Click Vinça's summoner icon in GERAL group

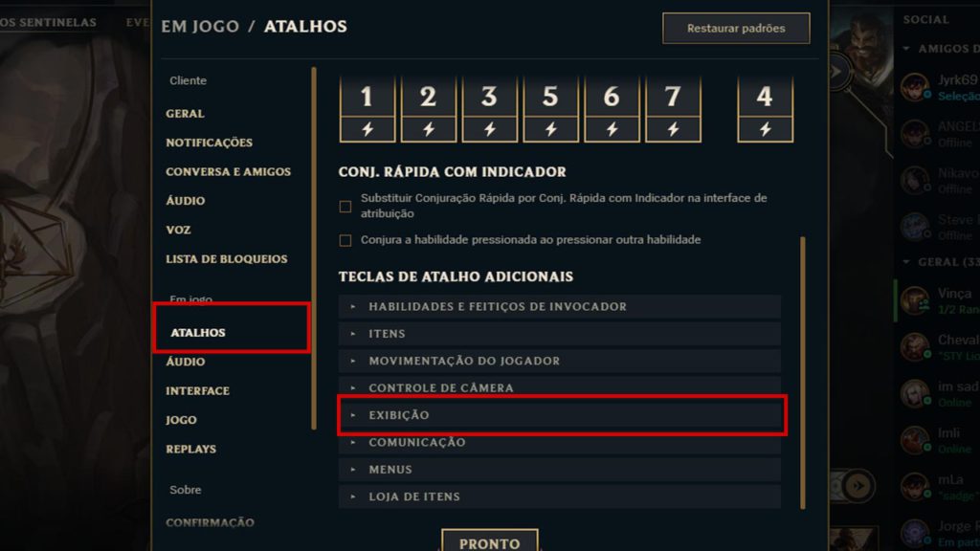pyautogui.click(x=916, y=301)
